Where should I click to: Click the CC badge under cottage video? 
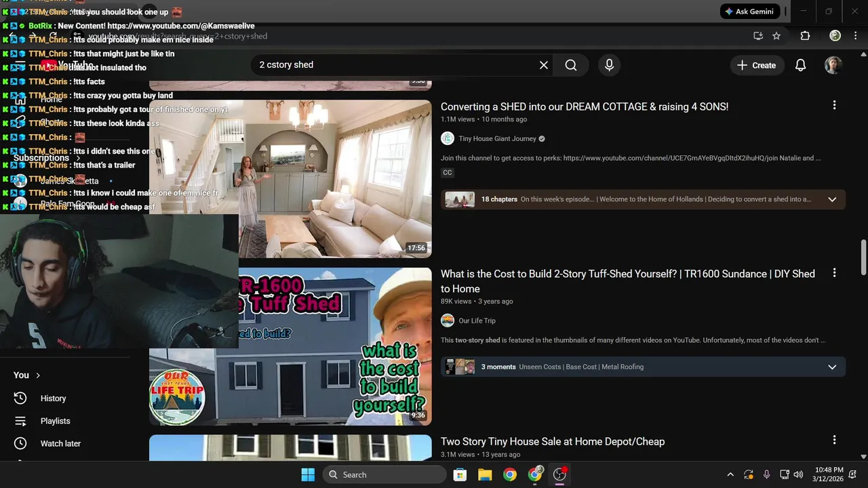point(448,173)
